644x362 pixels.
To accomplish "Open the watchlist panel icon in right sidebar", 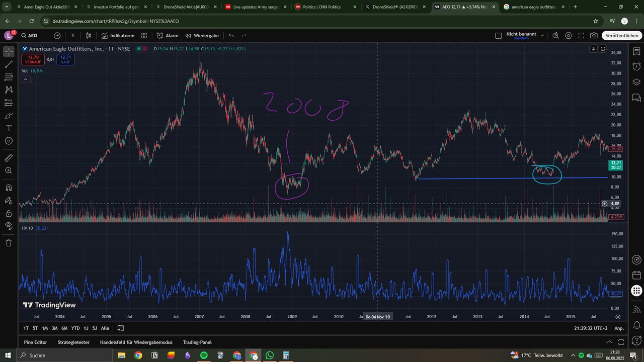I will click(x=636, y=52).
